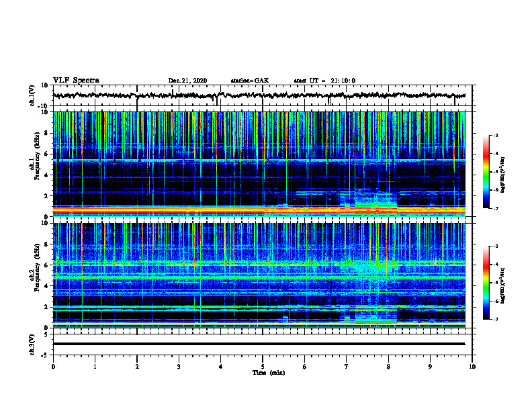Click the "1" tick on the Time axis
This screenshot has width=532, height=411.
coord(95,367)
